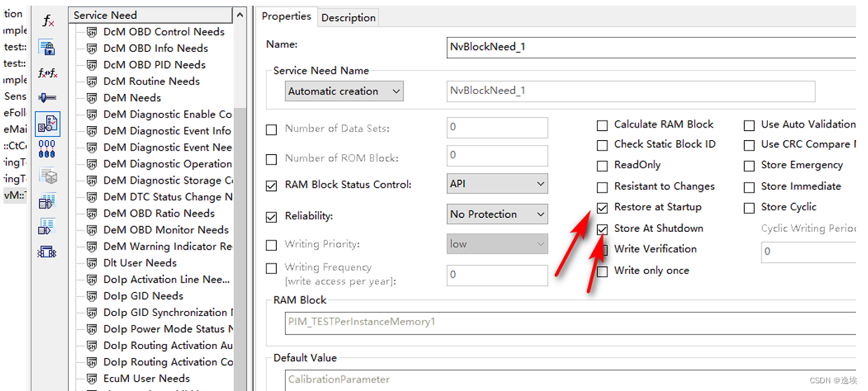Image resolution: width=868 pixels, height=391 pixels.
Task: Select the DeM Needs tree item
Action: [132, 97]
